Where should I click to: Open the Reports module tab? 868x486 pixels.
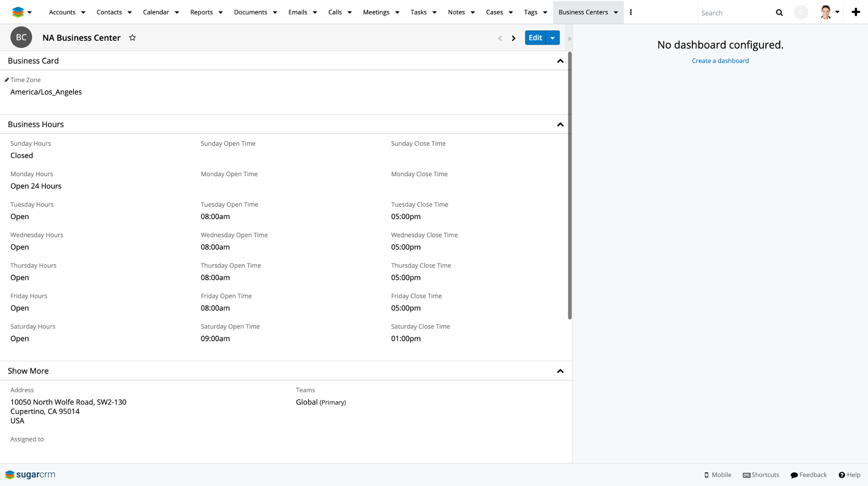(x=201, y=12)
